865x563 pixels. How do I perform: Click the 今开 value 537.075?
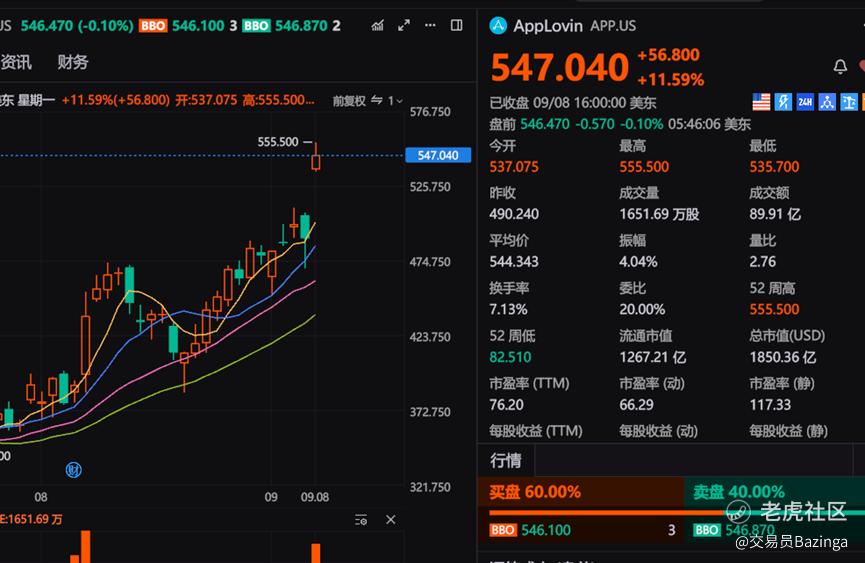[514, 167]
